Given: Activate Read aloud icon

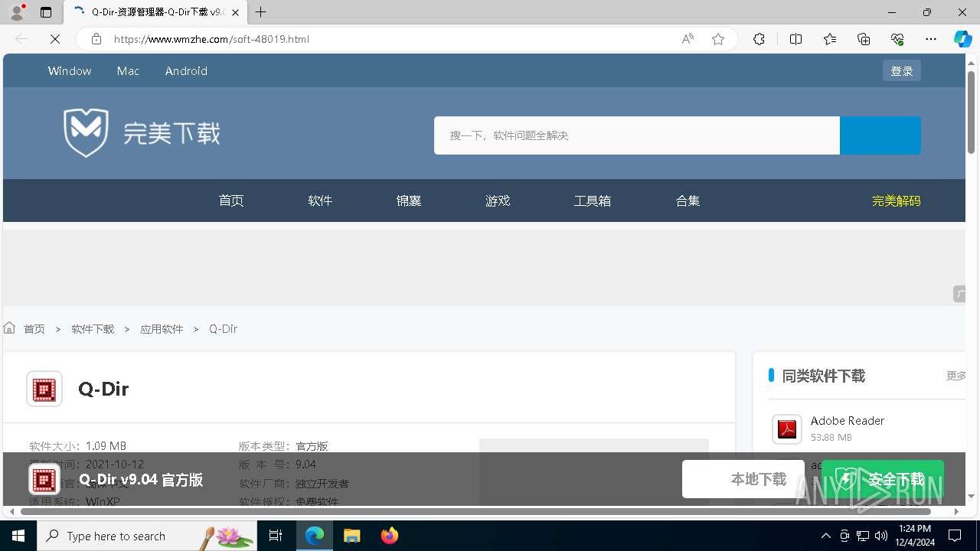Looking at the screenshot, I should [688, 39].
